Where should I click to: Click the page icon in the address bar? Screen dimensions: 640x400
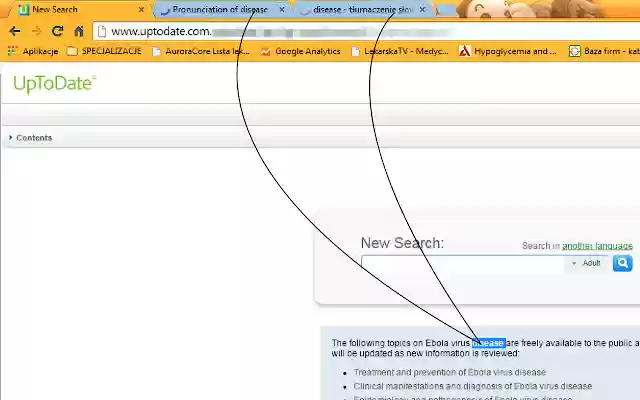pyautogui.click(x=102, y=31)
